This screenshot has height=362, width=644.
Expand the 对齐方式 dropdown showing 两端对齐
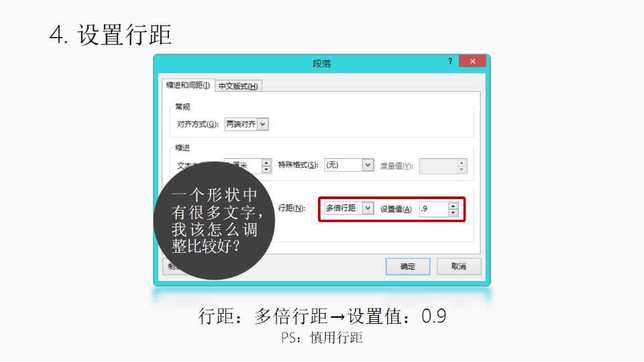(263, 124)
